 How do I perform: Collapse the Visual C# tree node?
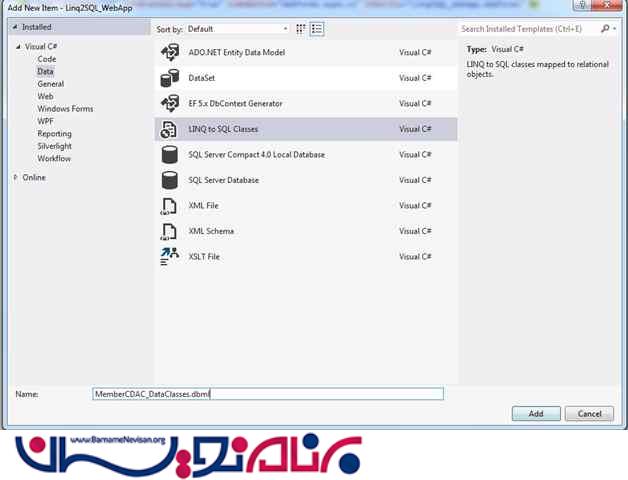click(x=17, y=47)
